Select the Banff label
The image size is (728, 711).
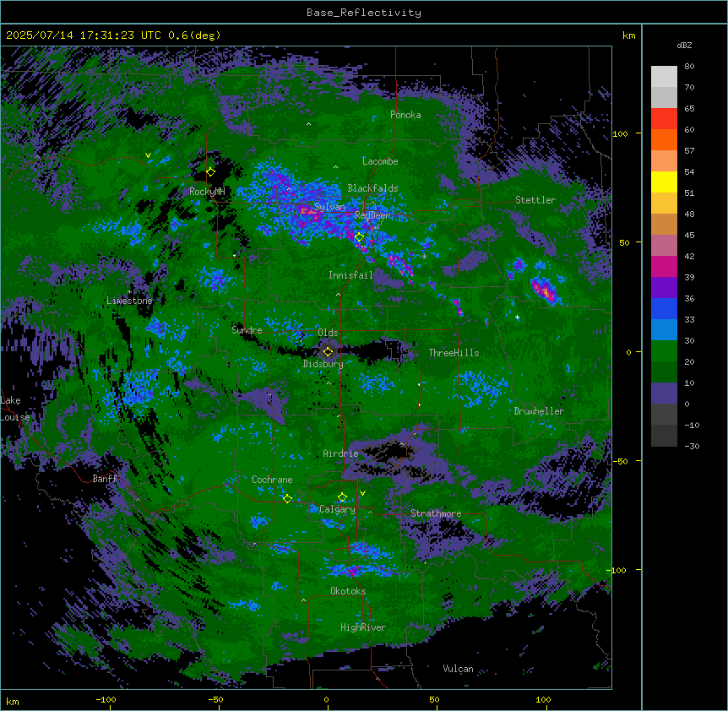tap(105, 479)
